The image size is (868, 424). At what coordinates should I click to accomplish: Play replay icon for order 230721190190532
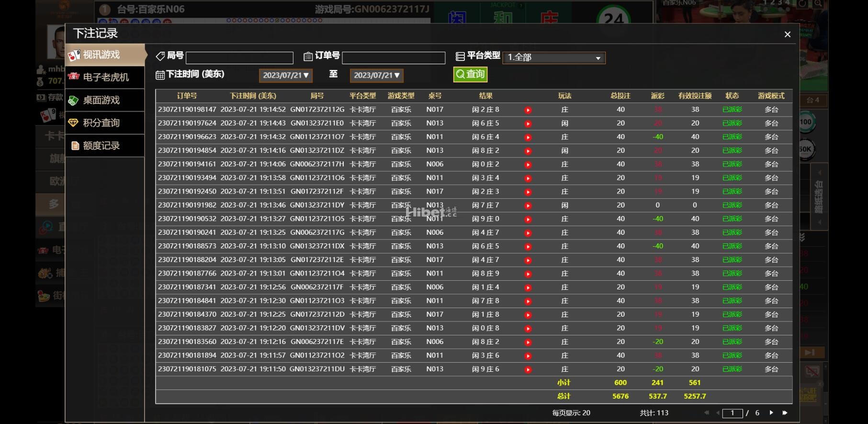(x=528, y=219)
